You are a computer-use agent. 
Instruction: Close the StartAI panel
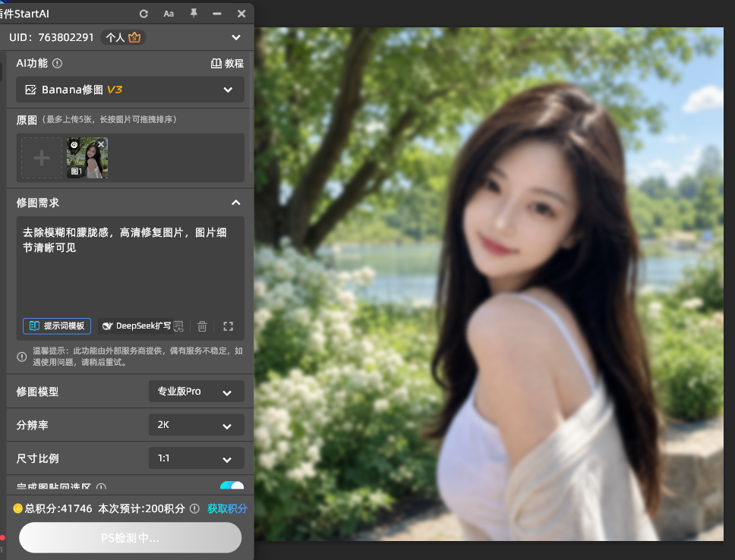click(x=241, y=14)
